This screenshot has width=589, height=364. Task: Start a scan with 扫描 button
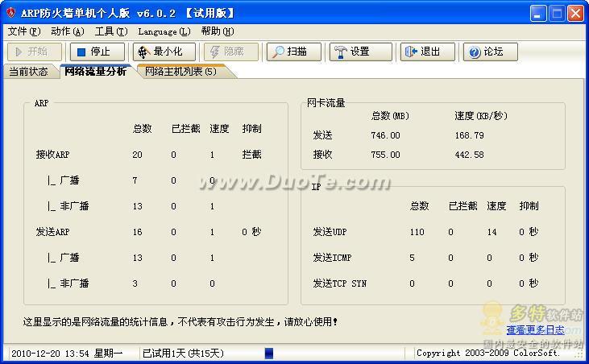pos(294,52)
